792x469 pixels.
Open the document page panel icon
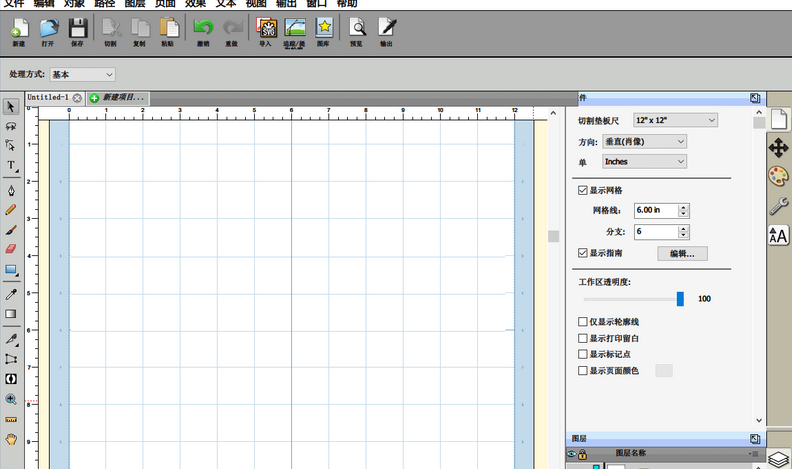click(x=778, y=120)
